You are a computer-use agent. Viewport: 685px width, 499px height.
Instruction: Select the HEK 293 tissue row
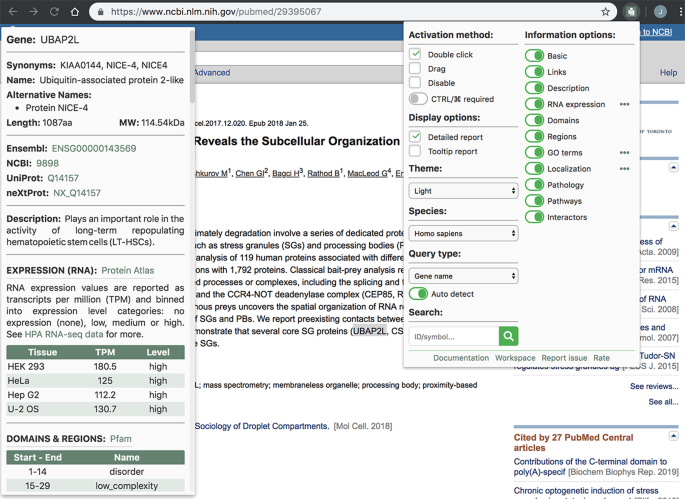95,367
